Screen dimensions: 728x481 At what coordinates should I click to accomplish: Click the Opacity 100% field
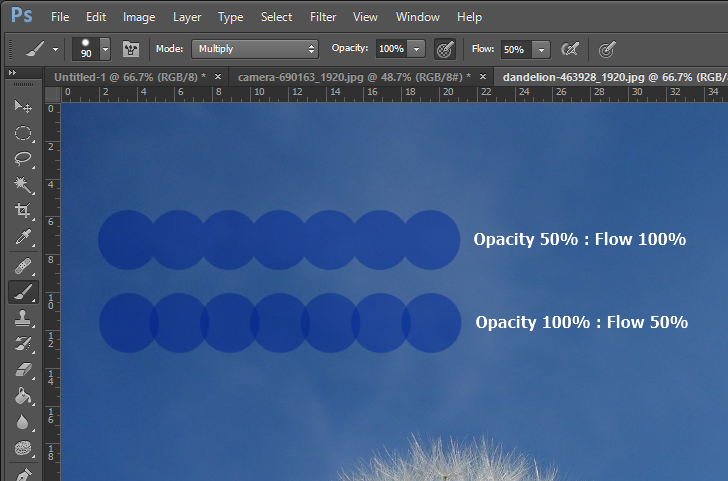point(391,49)
